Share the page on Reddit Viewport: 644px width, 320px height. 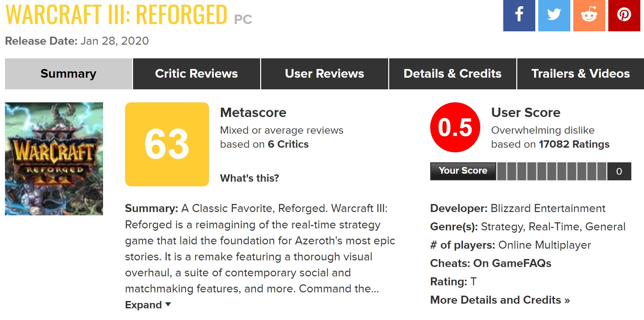589,15
